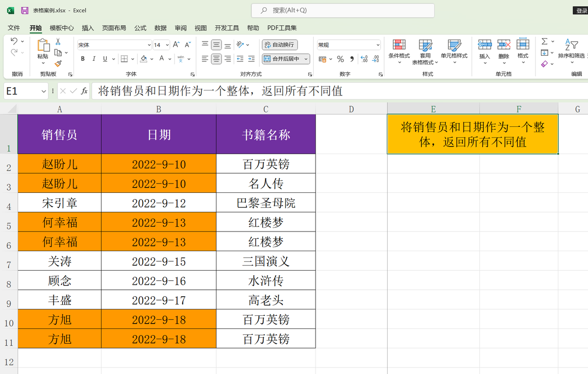Switch to the PDF工具集 tab

(282, 28)
